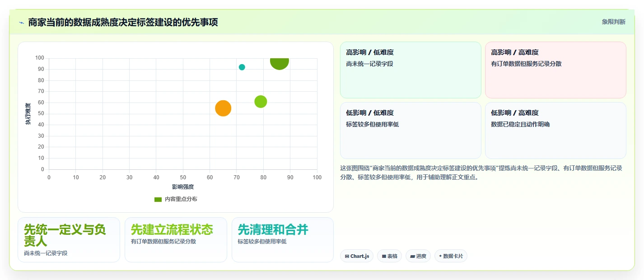Click the 进度 tag chip
The image size is (644, 280).
[x=418, y=256]
